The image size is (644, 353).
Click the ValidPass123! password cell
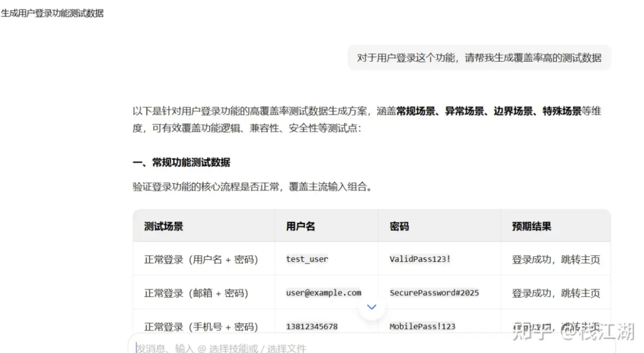click(x=419, y=259)
